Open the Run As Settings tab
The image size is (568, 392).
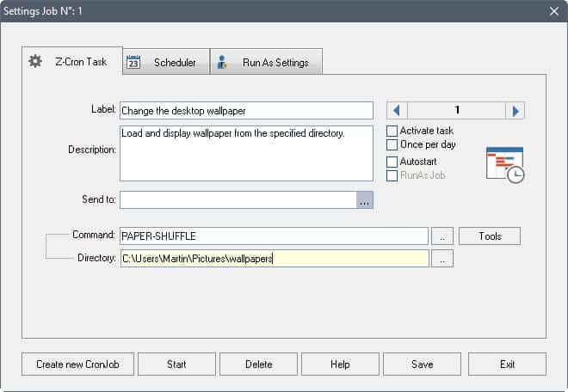(x=266, y=63)
